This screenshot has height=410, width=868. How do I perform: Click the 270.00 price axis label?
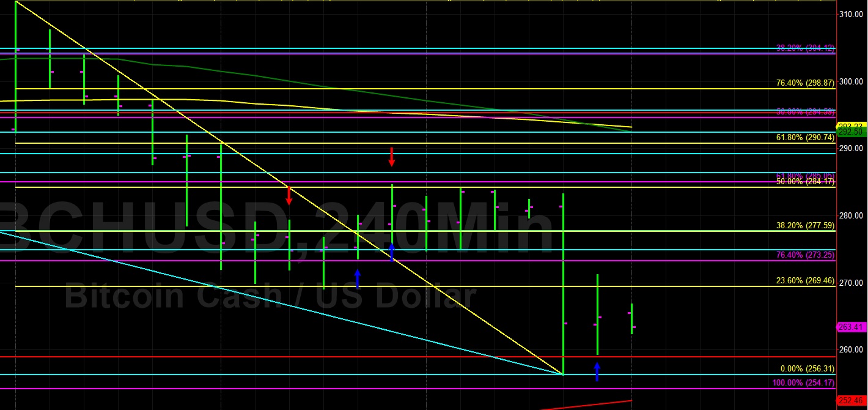[x=850, y=283]
